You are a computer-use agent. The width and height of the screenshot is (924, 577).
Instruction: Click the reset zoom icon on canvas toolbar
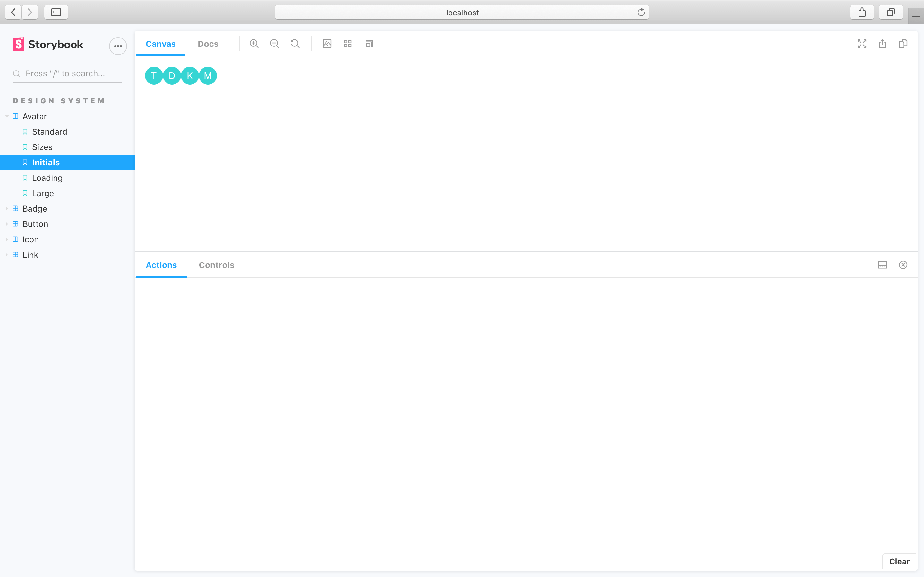(x=295, y=43)
